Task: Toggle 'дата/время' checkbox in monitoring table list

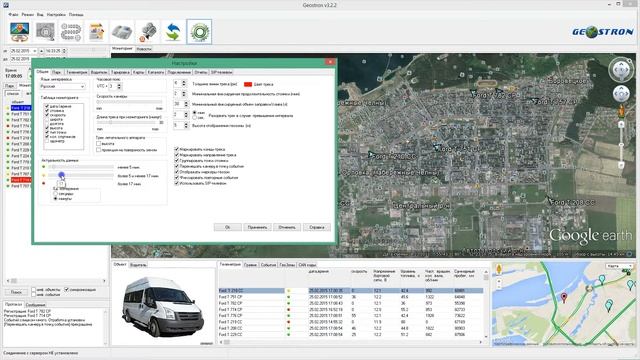Action: pyautogui.click(x=47, y=106)
